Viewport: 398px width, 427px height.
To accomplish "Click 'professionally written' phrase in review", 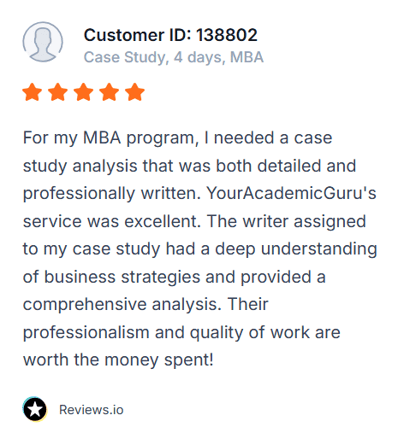I will point(110,194).
